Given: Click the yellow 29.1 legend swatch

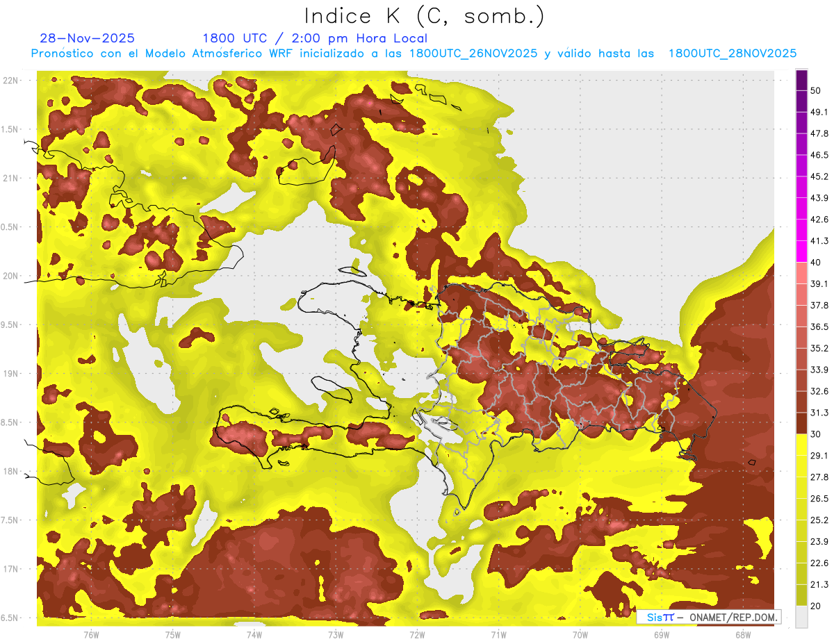Looking at the screenshot, I should 801,445.
